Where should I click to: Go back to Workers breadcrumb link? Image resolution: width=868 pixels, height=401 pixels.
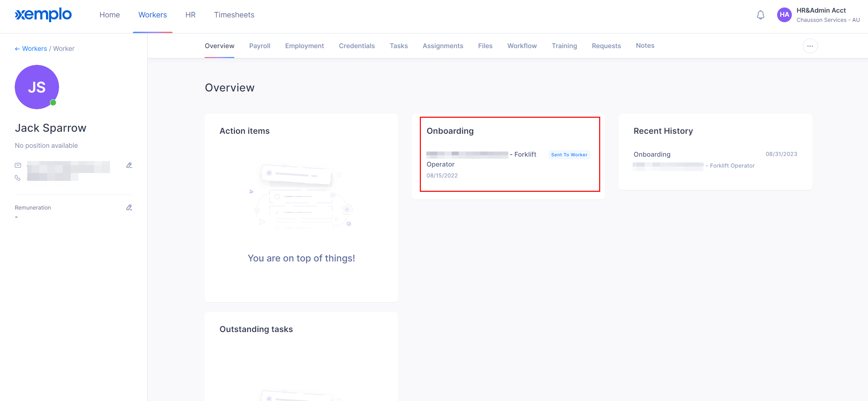click(x=31, y=49)
